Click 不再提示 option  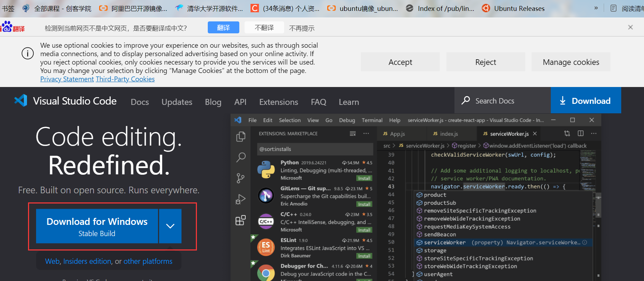click(x=302, y=28)
